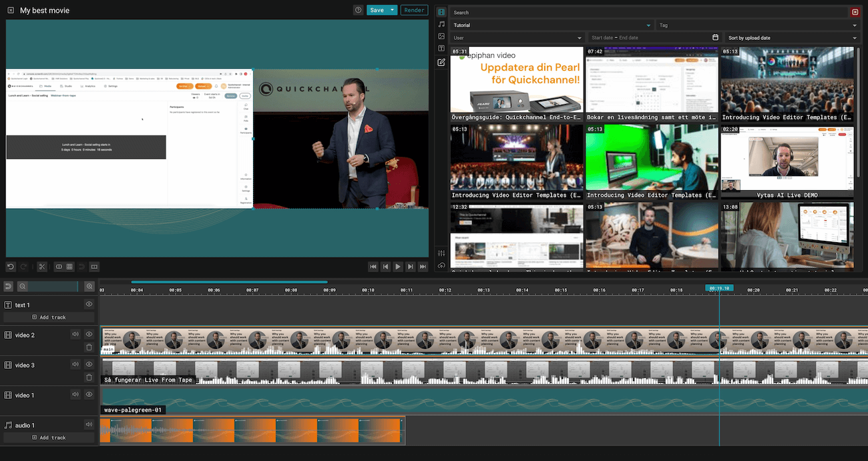Image resolution: width=868 pixels, height=461 pixels.
Task: Mute the audio 1 track
Action: pos(89,424)
